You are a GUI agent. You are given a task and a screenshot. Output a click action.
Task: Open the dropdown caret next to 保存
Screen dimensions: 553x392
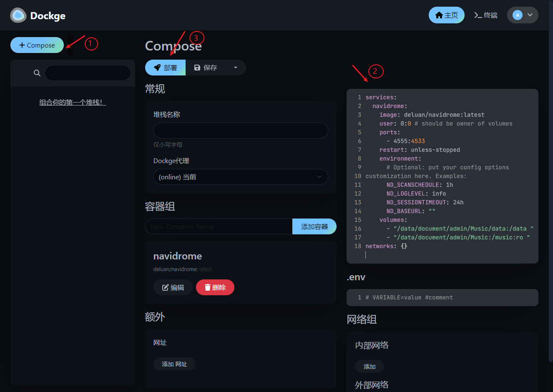236,68
